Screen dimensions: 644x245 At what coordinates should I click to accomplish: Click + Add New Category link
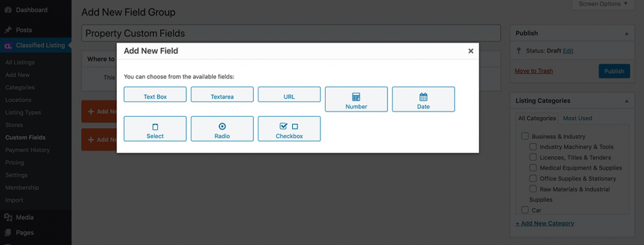click(x=545, y=223)
